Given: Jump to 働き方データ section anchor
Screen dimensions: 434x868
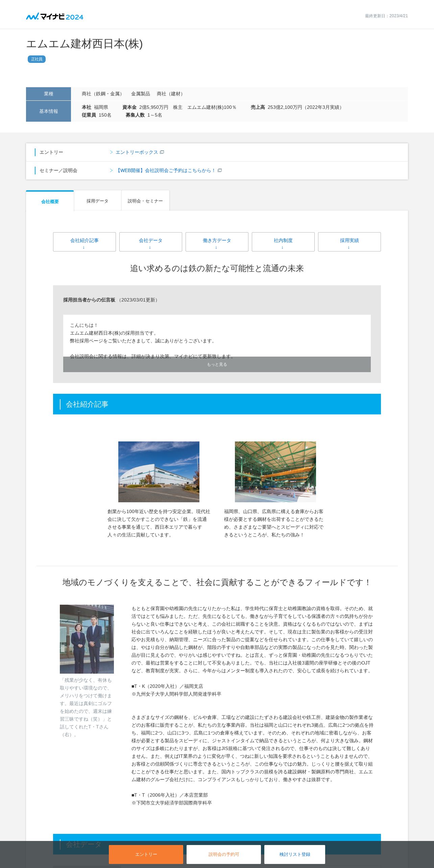Looking at the screenshot, I should [x=217, y=242].
